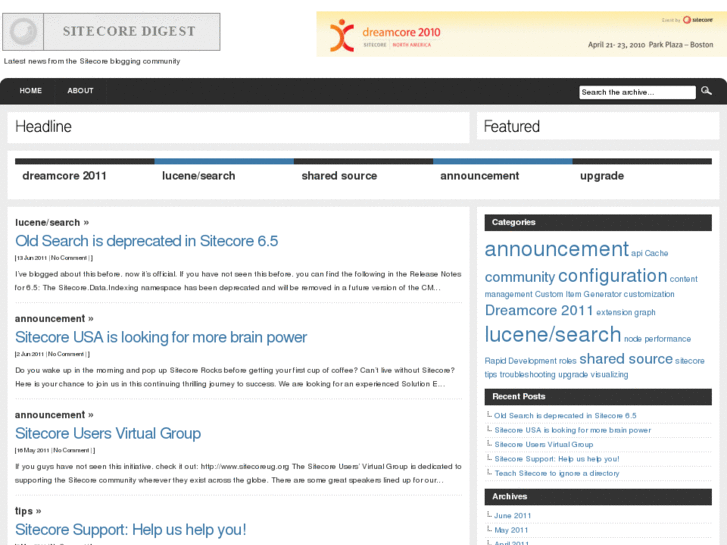Open the troubleshooting tag
This screenshot has height=545, width=727.
[527, 374]
